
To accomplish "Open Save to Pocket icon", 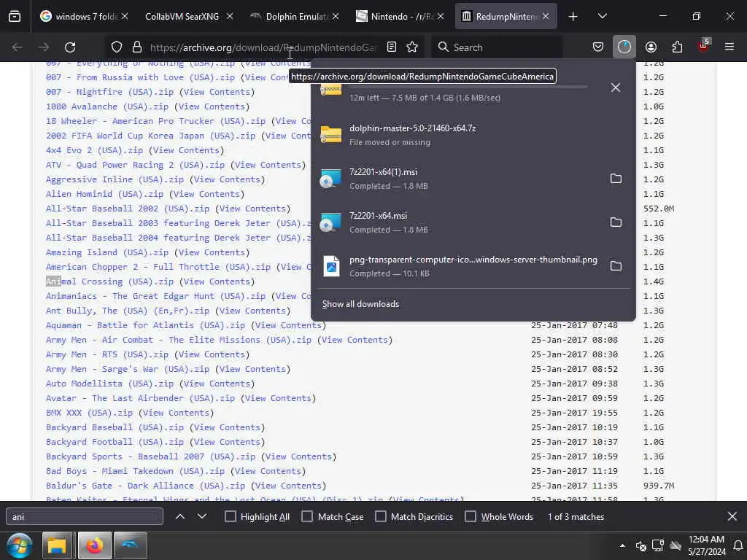I will tap(598, 47).
